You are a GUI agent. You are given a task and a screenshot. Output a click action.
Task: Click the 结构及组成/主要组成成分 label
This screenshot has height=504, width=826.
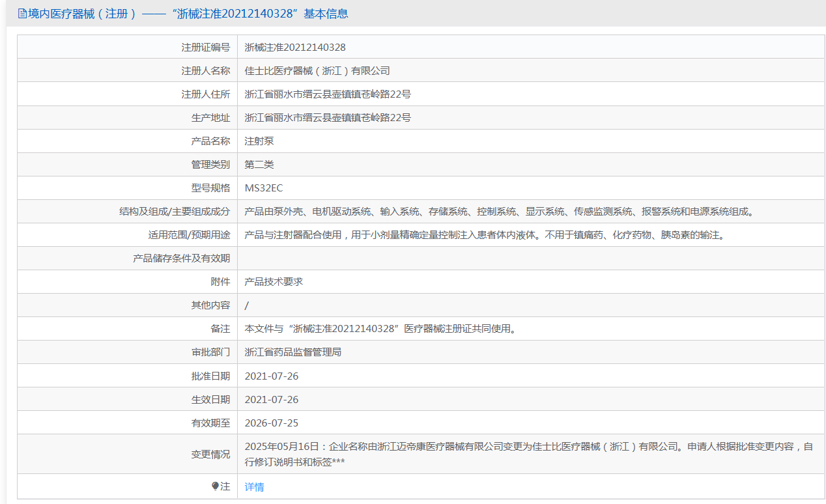(x=175, y=212)
